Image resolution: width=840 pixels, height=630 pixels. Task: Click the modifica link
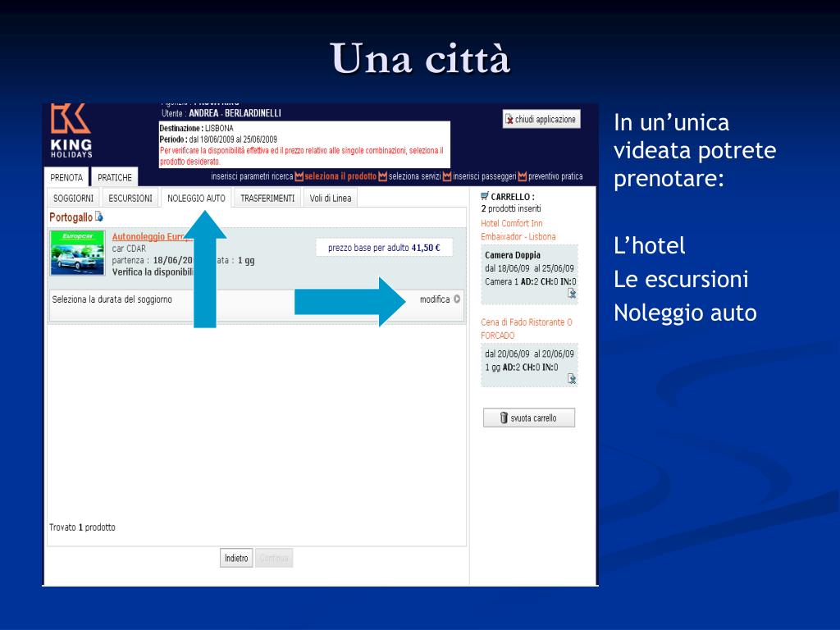click(435, 299)
